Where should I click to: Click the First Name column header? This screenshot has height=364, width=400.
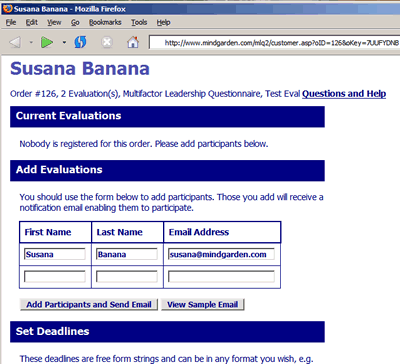point(55,232)
